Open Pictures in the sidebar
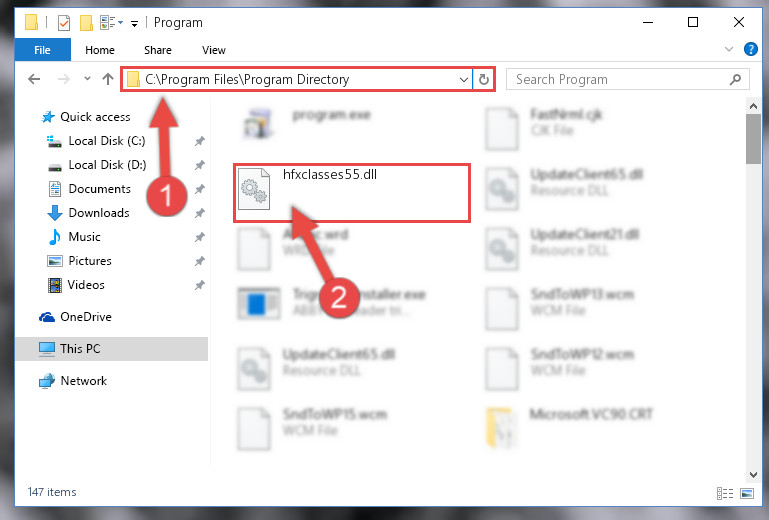 pyautogui.click(x=90, y=261)
